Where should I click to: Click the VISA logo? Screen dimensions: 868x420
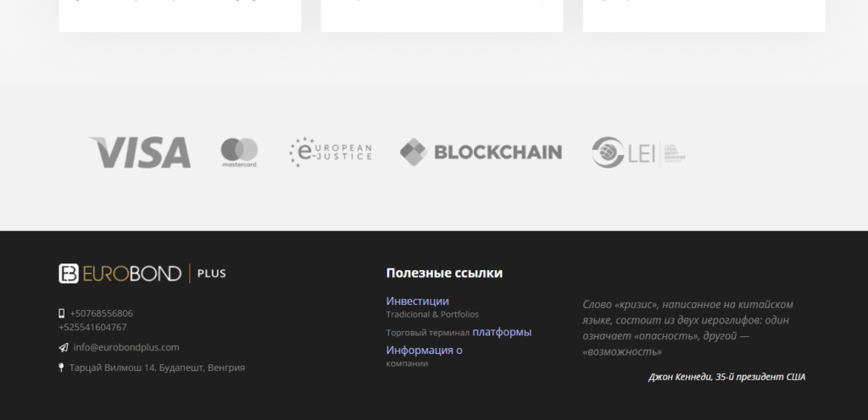click(140, 152)
